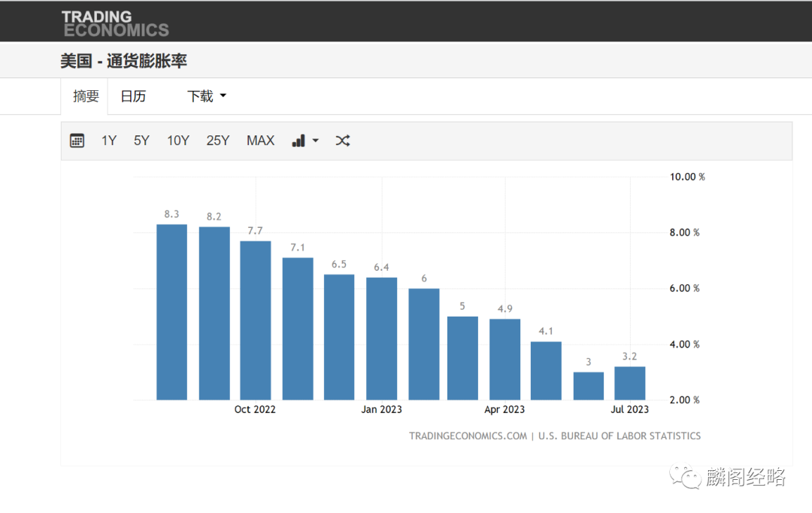Expand the 下载 dropdown menu
This screenshot has width=812, height=513.
click(x=207, y=96)
